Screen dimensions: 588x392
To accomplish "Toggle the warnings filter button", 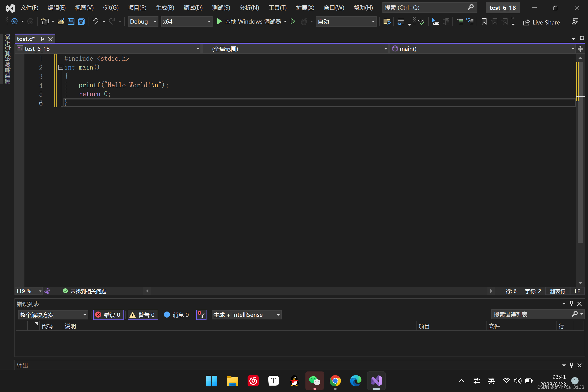I will tap(143, 315).
